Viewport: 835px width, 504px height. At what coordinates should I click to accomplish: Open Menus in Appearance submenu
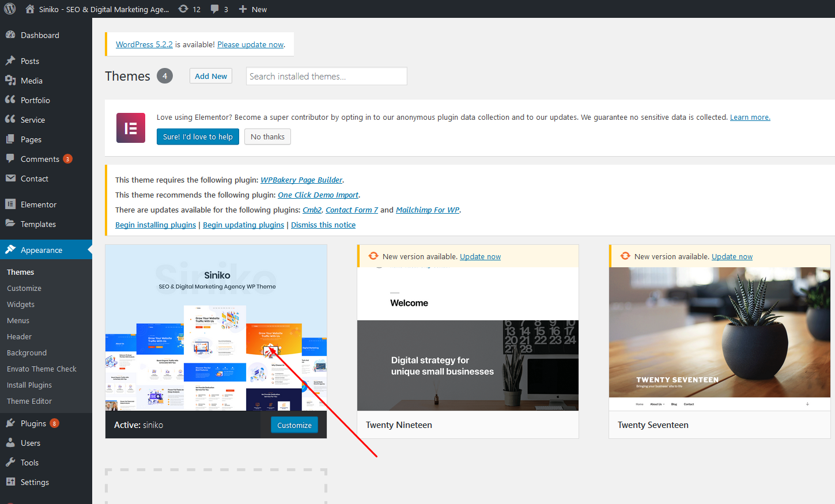tap(18, 320)
